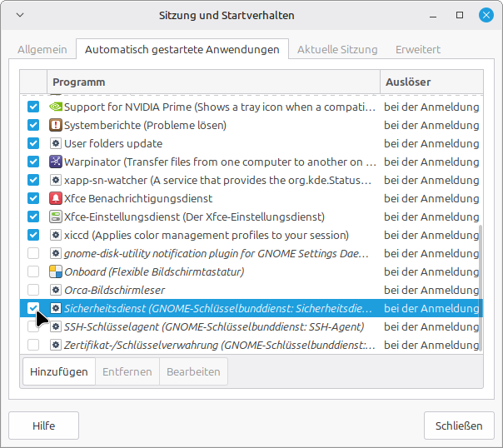Select the Orca-Bildschirmleser row text

[x=115, y=290]
